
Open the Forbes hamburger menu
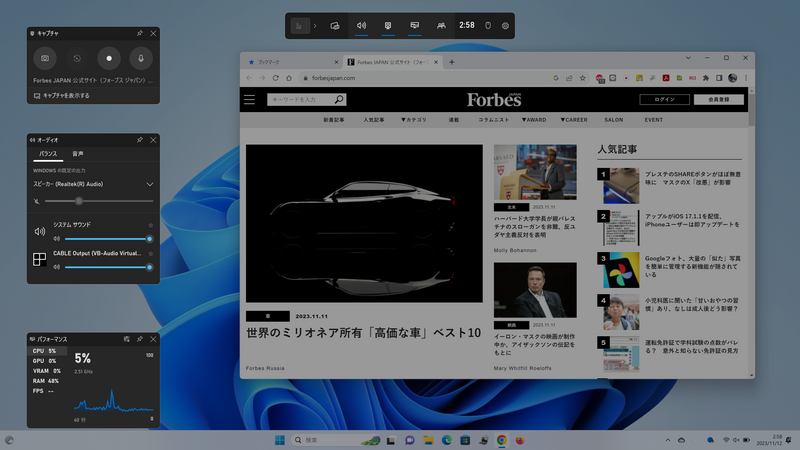249,100
